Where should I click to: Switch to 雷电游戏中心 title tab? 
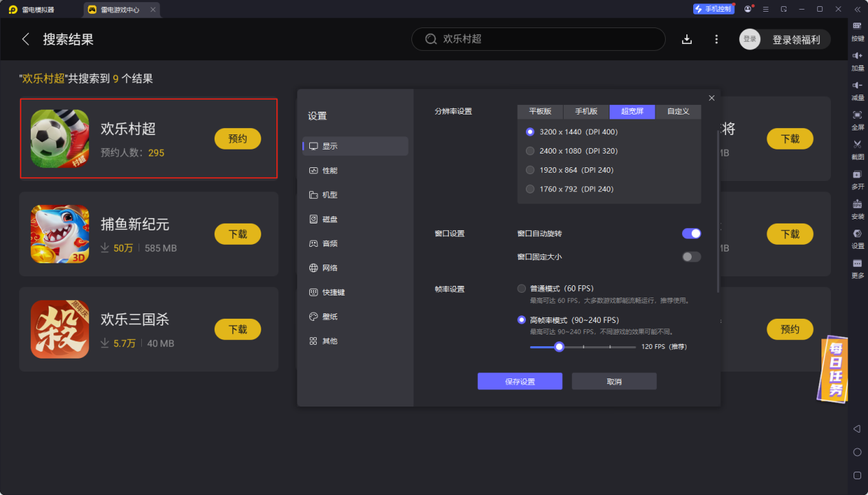tap(122, 10)
